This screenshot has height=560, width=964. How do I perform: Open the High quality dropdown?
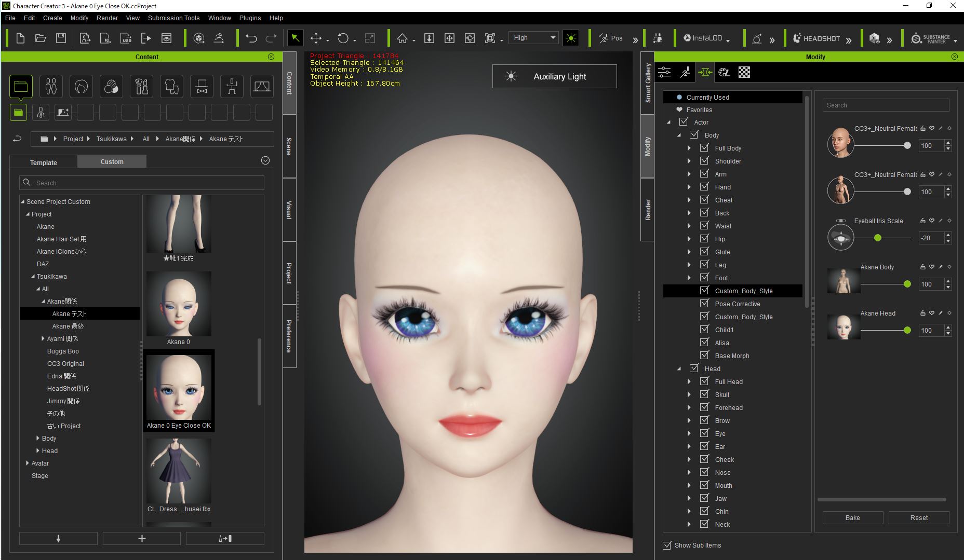point(533,38)
